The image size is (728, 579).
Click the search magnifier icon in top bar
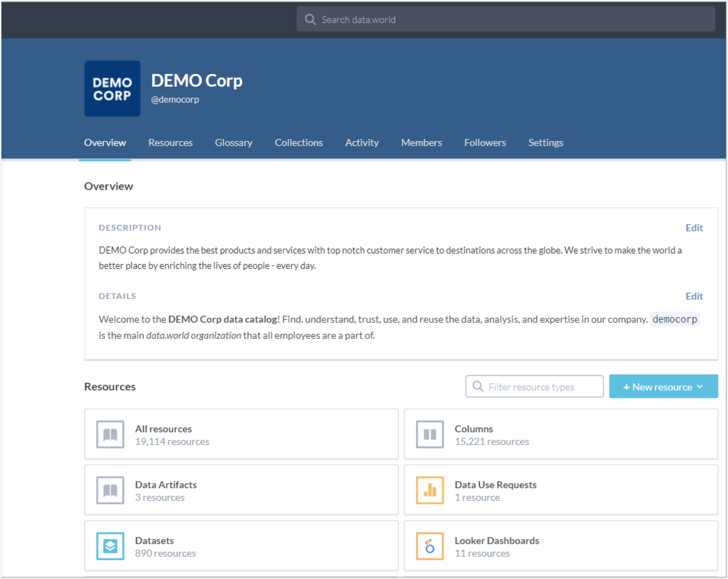click(310, 20)
